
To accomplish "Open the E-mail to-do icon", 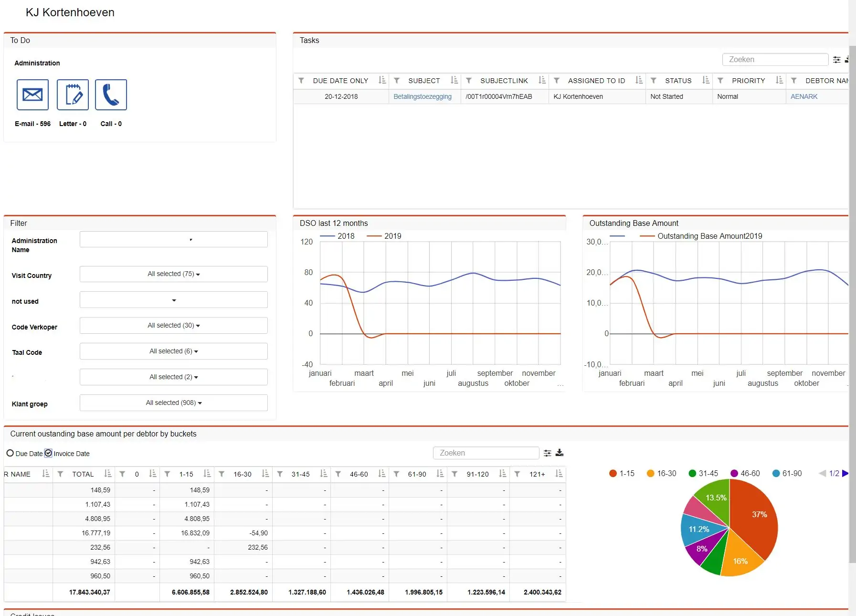I will pyautogui.click(x=32, y=95).
